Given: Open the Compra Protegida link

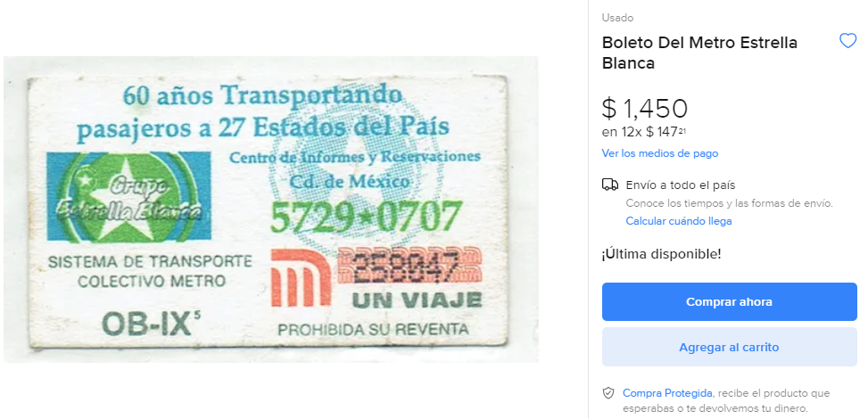Looking at the screenshot, I should [667, 393].
